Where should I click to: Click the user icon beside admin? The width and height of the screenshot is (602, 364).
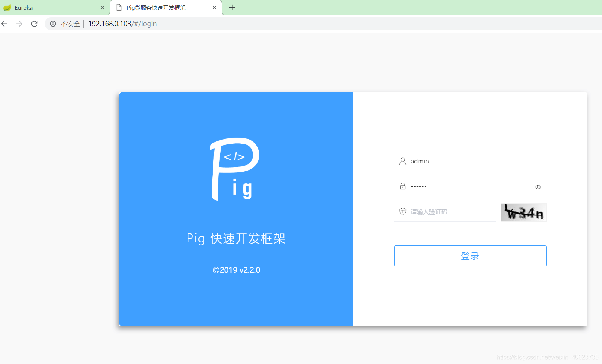point(403,161)
